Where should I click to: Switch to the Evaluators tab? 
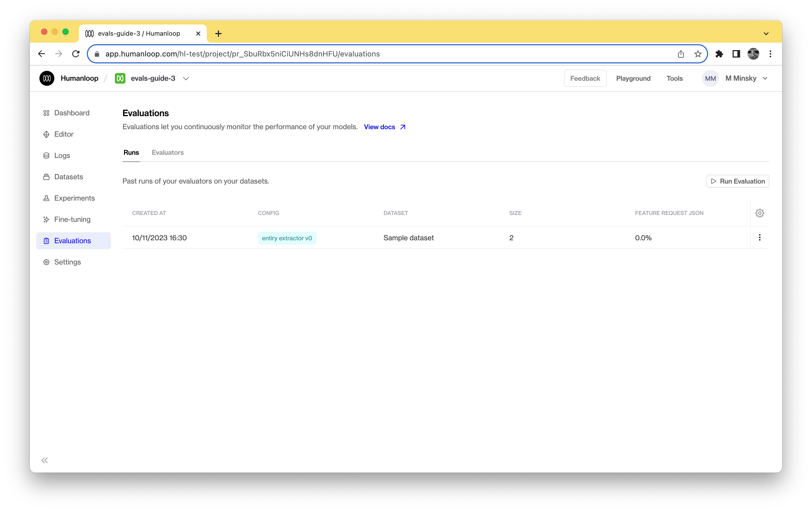tap(168, 152)
